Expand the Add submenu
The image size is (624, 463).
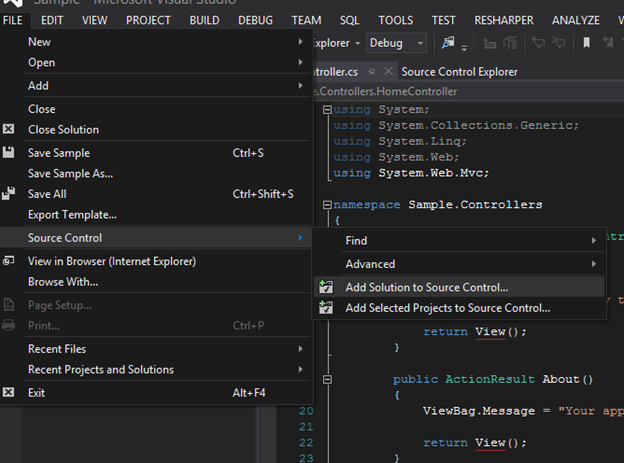300,85
